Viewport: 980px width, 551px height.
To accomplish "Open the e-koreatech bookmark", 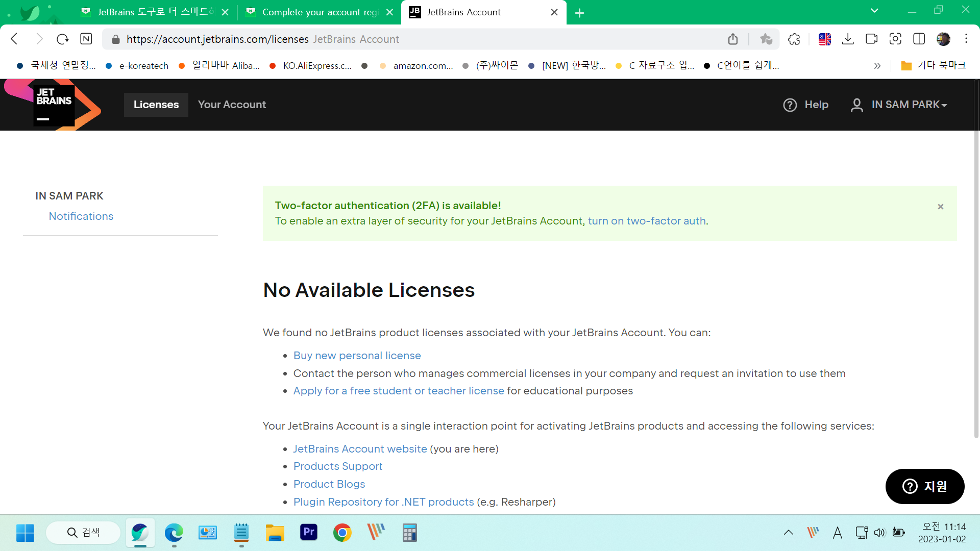I will click(137, 65).
